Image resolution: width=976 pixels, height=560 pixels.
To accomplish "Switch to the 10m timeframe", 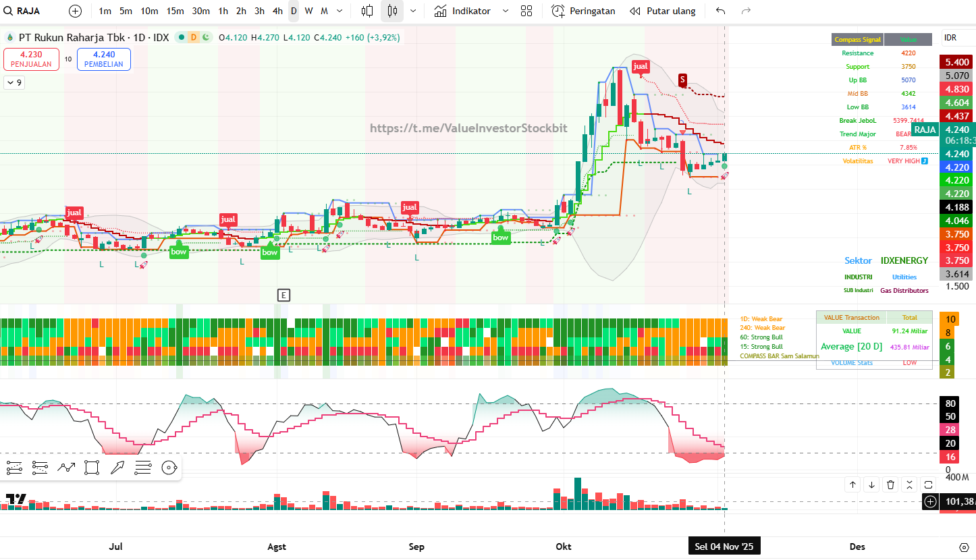I will click(149, 11).
